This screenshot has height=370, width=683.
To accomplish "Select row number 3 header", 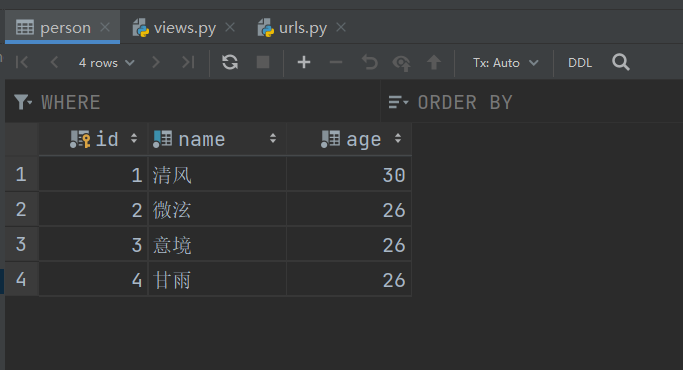I will coord(21,244).
